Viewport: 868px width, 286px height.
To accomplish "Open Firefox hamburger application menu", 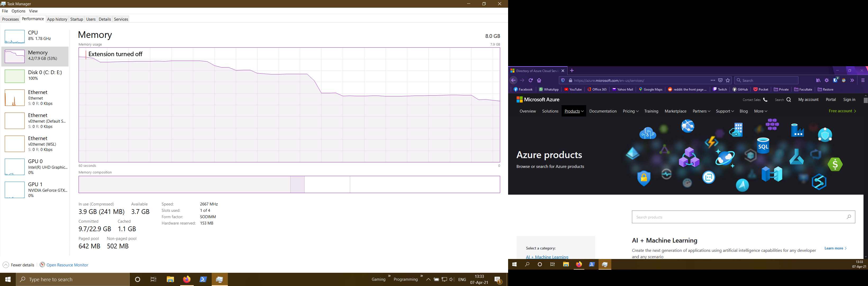I will [863, 80].
